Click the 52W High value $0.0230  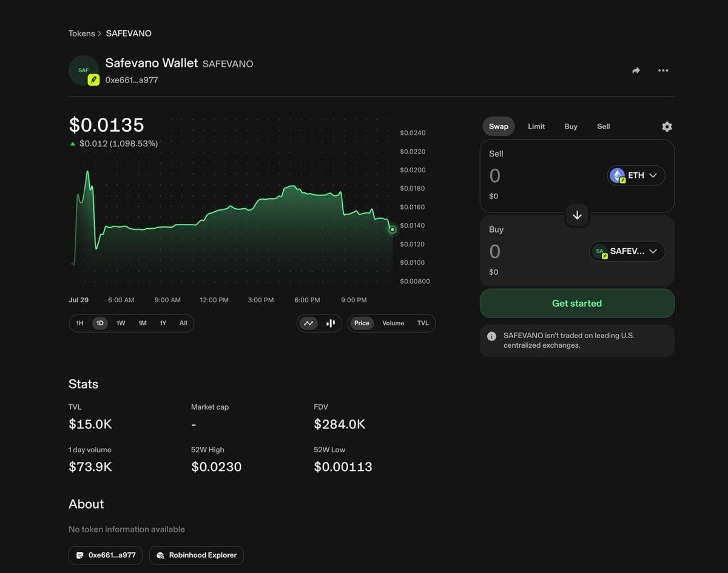(x=217, y=467)
